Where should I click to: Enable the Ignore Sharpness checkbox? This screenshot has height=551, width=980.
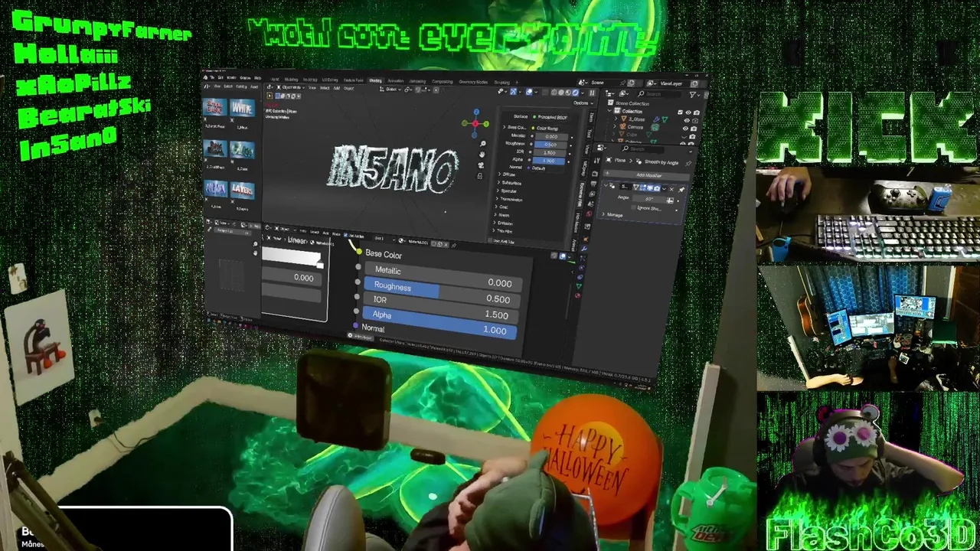click(633, 207)
